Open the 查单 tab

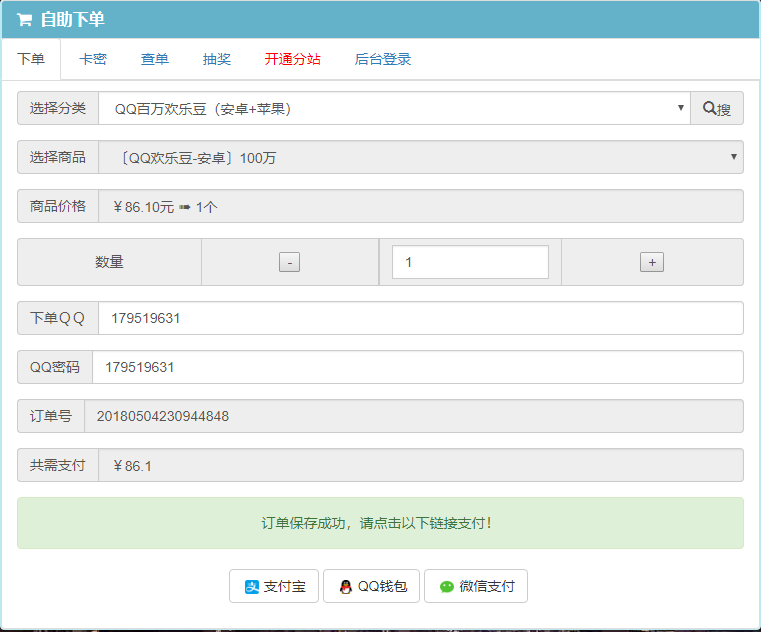point(155,59)
